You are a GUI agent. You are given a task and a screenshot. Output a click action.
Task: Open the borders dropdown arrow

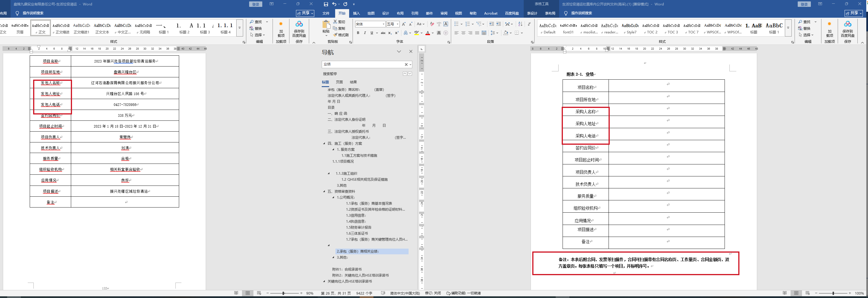522,33
